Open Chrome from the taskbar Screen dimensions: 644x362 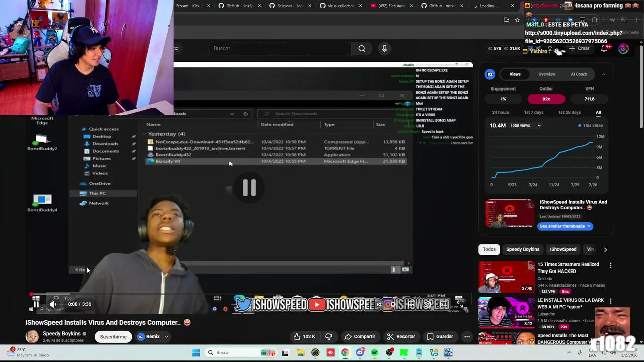(x=345, y=353)
